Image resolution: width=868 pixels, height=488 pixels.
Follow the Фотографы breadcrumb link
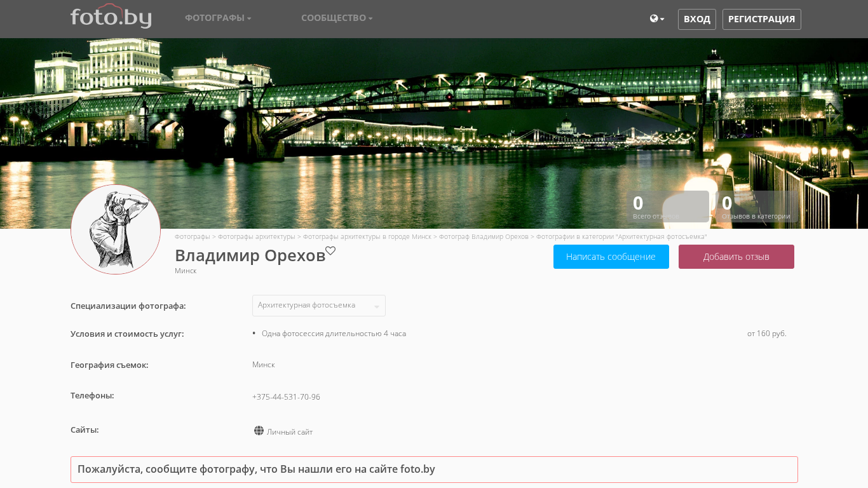(193, 236)
